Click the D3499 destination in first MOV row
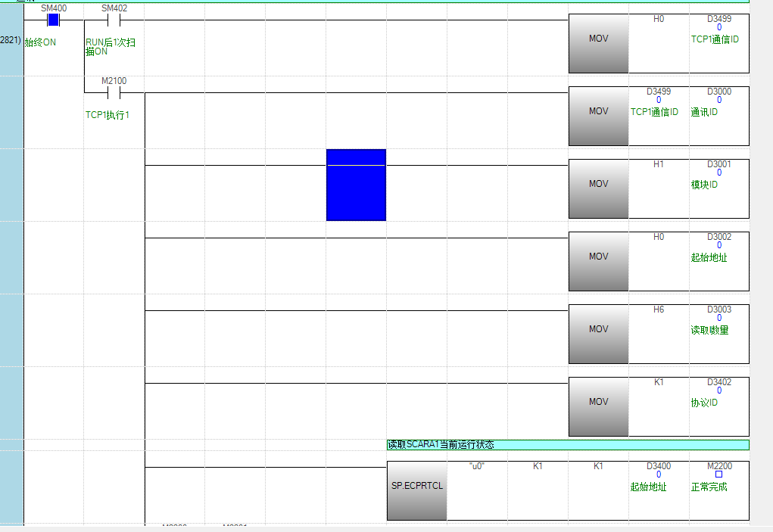The width and height of the screenshot is (773, 532). [x=718, y=19]
